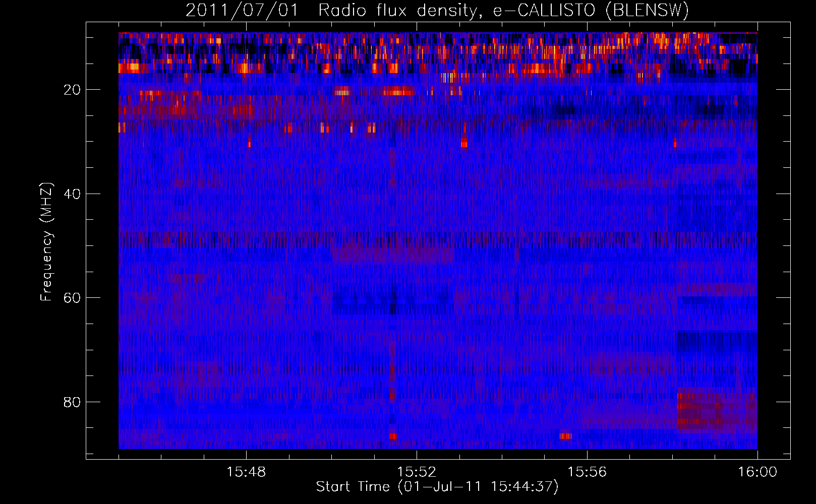
Task: Click the 80 frequency tick label
Action: [72, 402]
